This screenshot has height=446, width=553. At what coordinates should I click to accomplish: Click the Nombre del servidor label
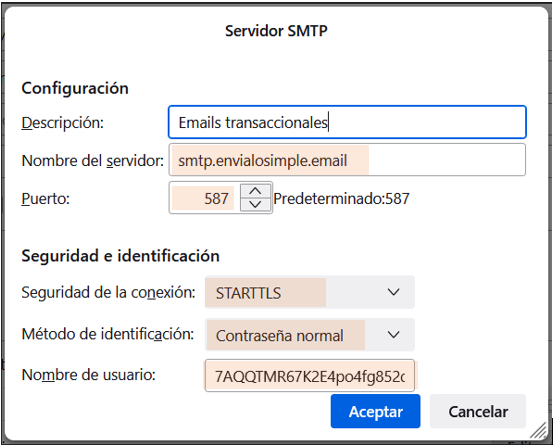coord(93,160)
